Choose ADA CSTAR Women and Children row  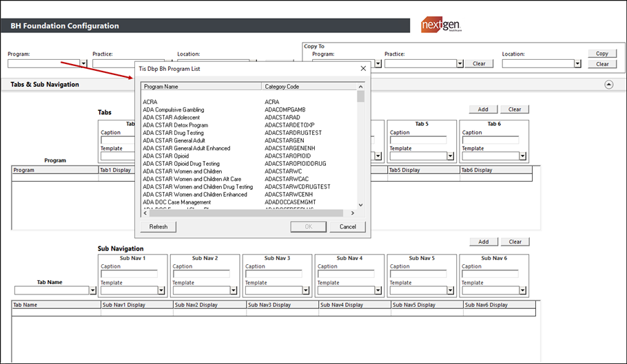coord(183,171)
